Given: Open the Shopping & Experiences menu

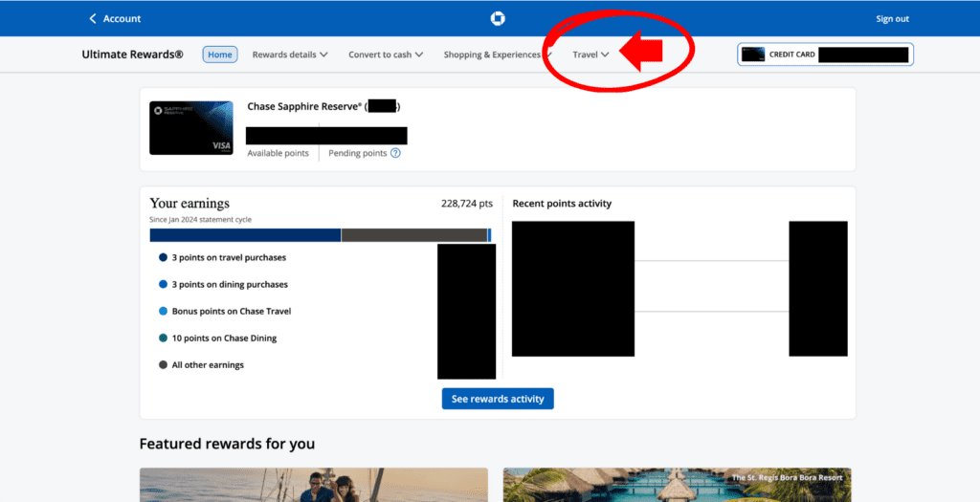Looking at the screenshot, I should tap(498, 55).
